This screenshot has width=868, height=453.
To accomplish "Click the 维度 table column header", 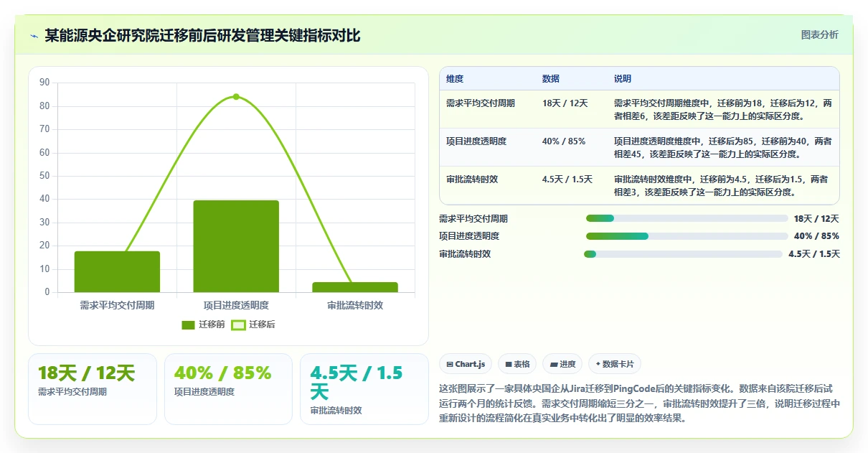I will point(455,79).
